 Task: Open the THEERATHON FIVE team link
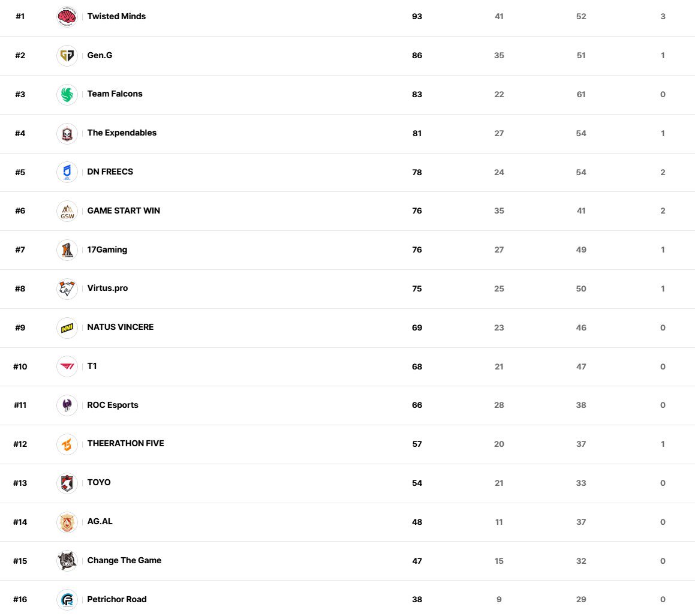pyautogui.click(x=125, y=444)
